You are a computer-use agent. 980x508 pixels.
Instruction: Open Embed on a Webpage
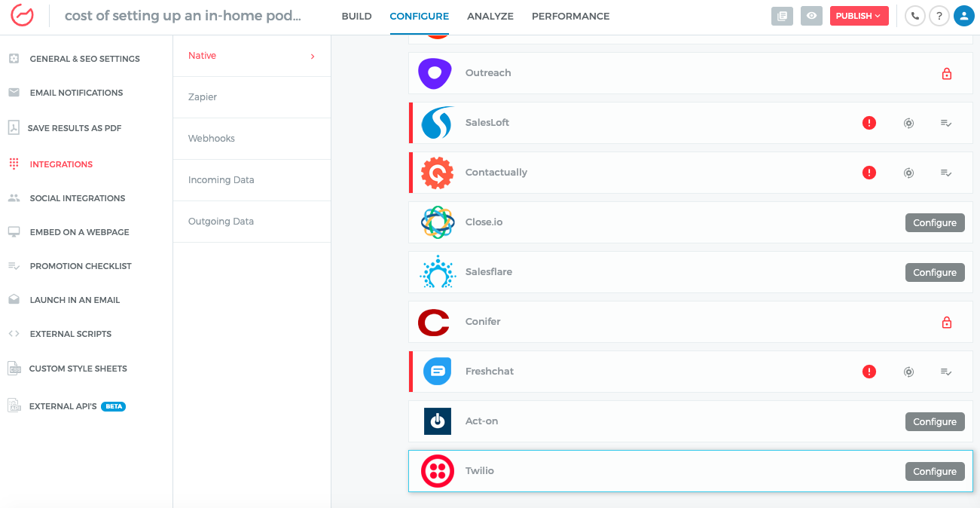click(x=79, y=232)
